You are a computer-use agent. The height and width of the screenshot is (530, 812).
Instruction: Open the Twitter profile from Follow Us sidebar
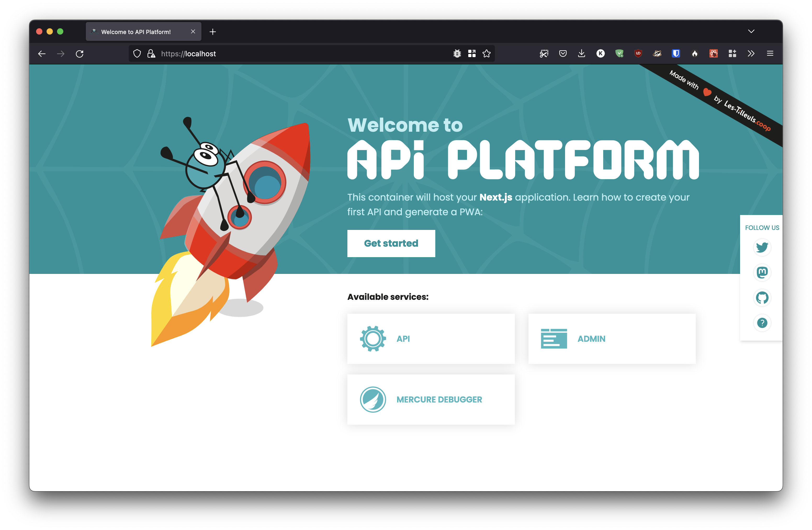point(762,247)
